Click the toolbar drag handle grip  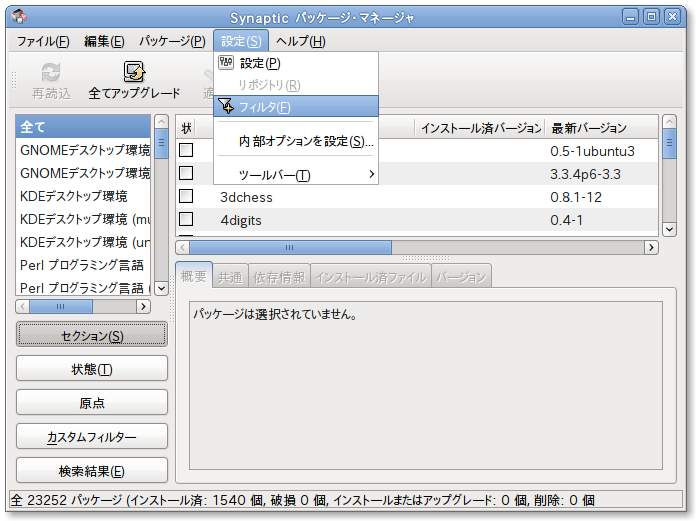14,80
